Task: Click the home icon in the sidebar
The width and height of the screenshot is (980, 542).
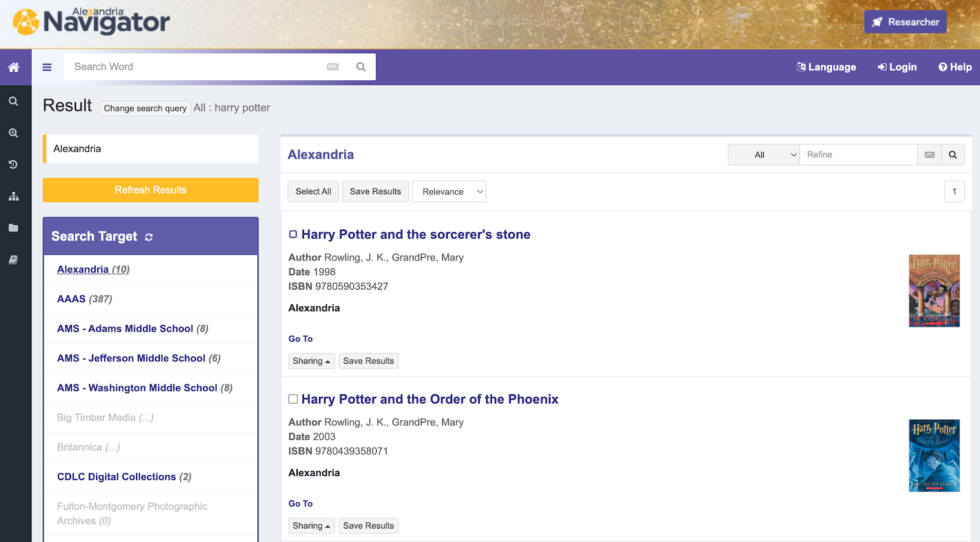Action: click(x=13, y=67)
